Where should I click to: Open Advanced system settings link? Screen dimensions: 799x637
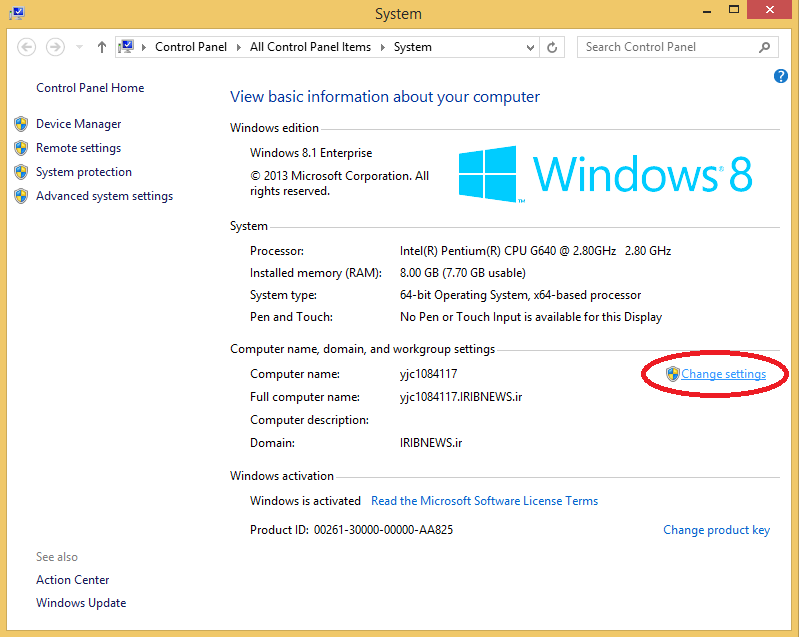[104, 196]
